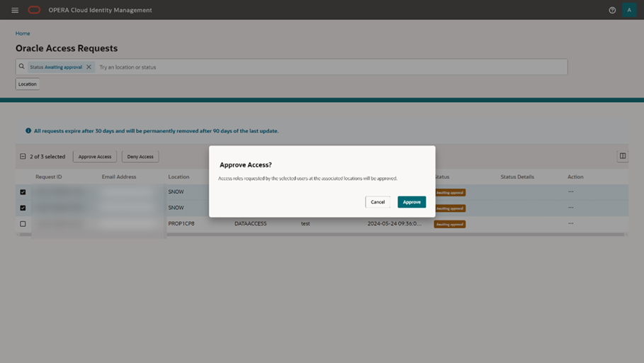Viewport: 644px width, 363px height.
Task: Click the 'test' cell in PROP1CP8 row
Action: click(x=305, y=223)
